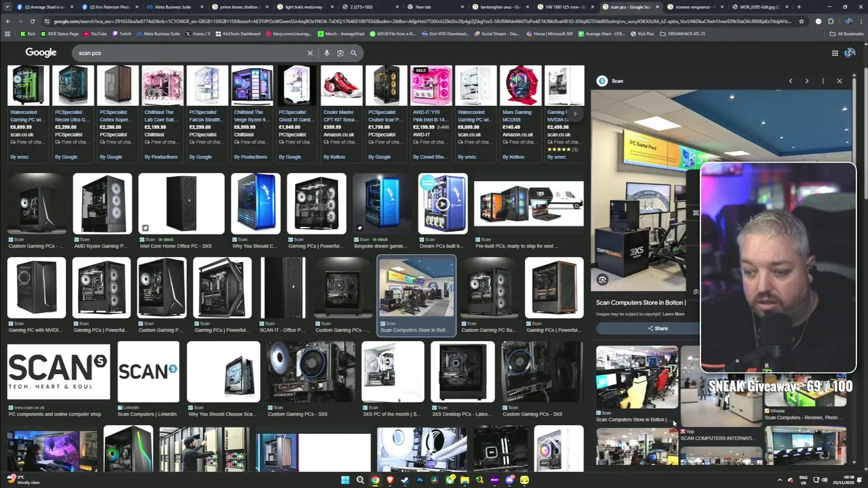Open preview panel three-dot options menu
This screenshot has height=488, width=868.
(823, 81)
